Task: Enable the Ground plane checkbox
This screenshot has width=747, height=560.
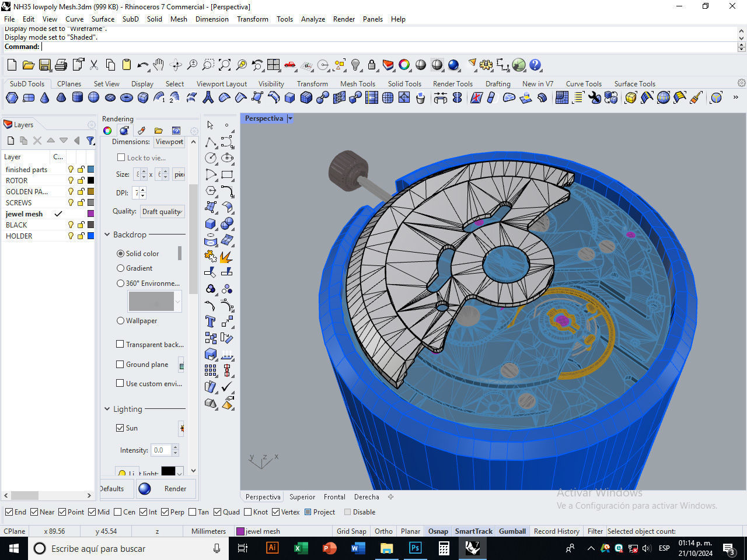Action: coord(120,364)
